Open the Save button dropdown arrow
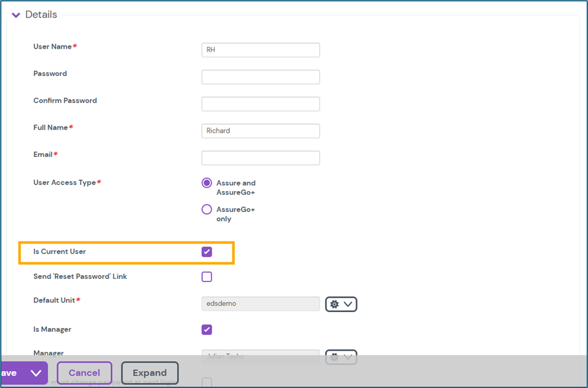 (x=36, y=373)
